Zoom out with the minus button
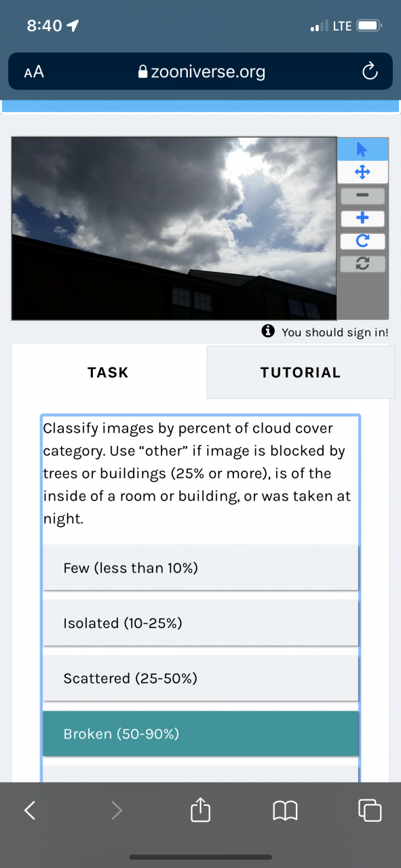This screenshot has height=868, width=401. 362,196
